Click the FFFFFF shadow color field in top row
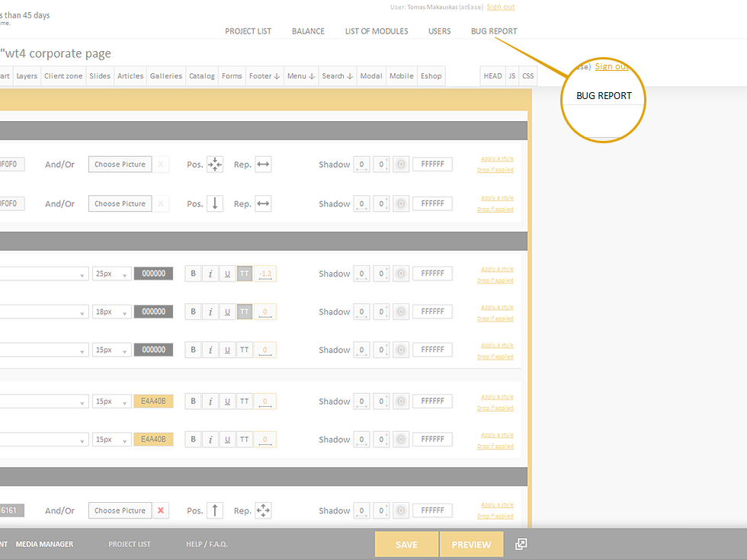Viewport: 747px width, 560px height. pos(432,165)
